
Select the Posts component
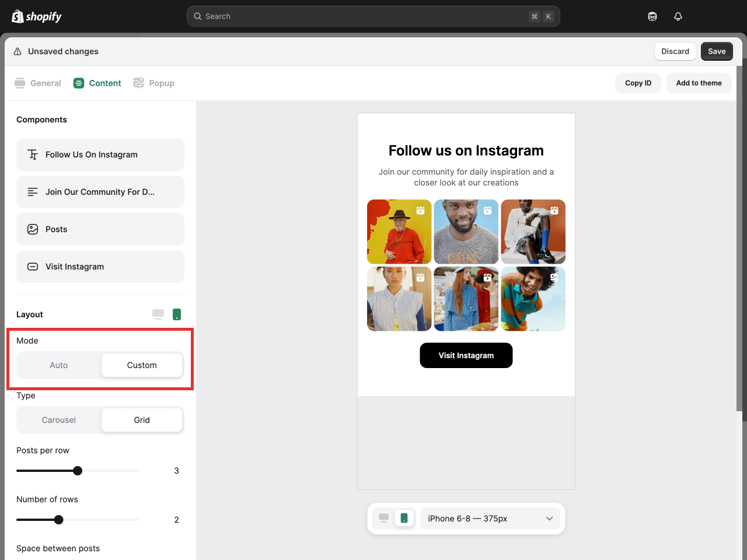pyautogui.click(x=100, y=229)
